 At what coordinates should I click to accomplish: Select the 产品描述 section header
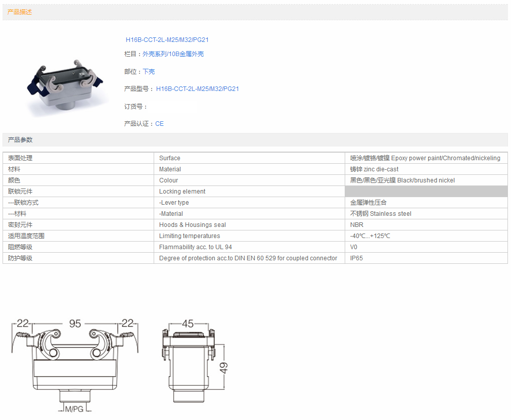(20, 12)
